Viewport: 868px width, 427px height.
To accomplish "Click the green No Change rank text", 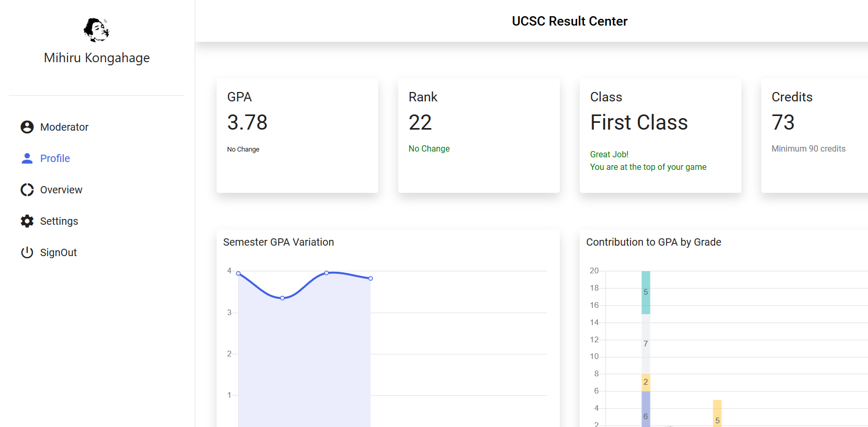I will tap(429, 149).
